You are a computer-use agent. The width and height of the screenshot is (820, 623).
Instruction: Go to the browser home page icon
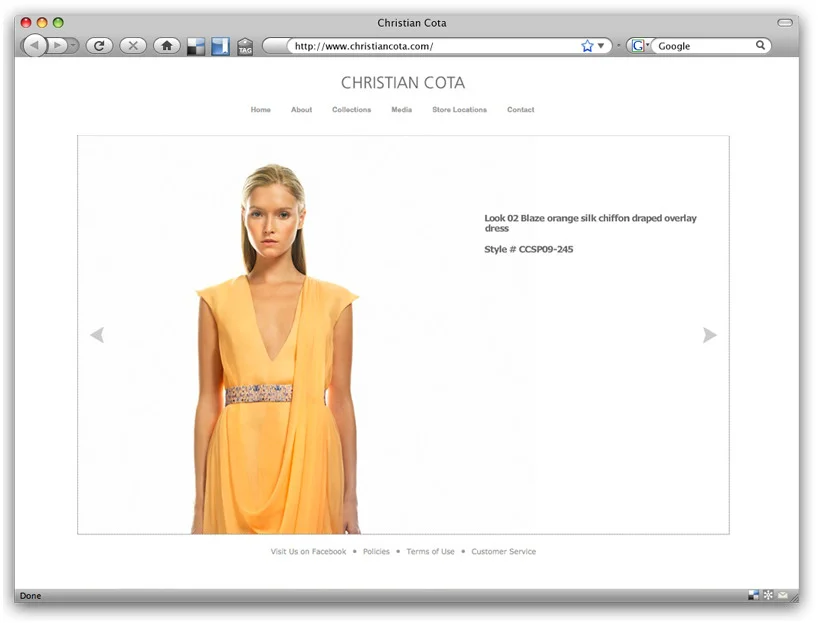167,46
